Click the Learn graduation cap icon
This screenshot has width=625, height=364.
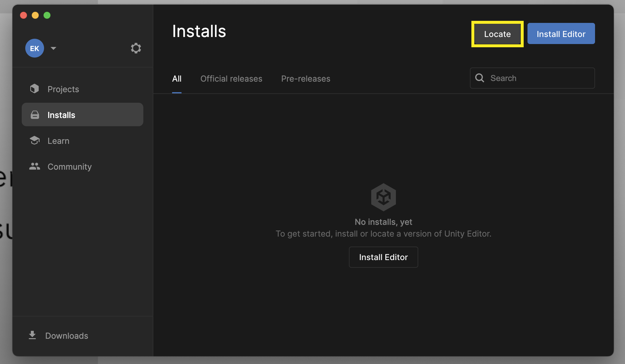click(x=35, y=141)
